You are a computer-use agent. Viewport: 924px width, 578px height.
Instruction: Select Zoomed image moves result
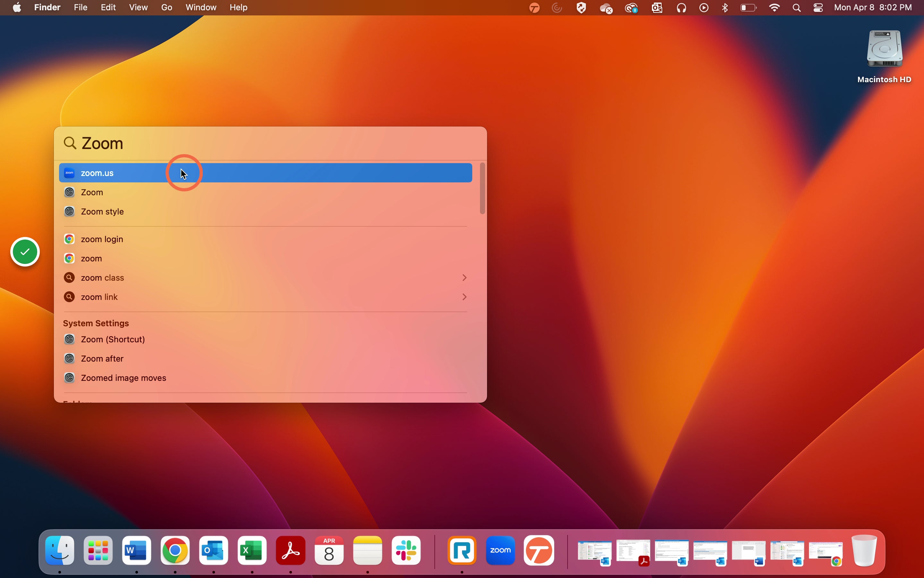265,378
